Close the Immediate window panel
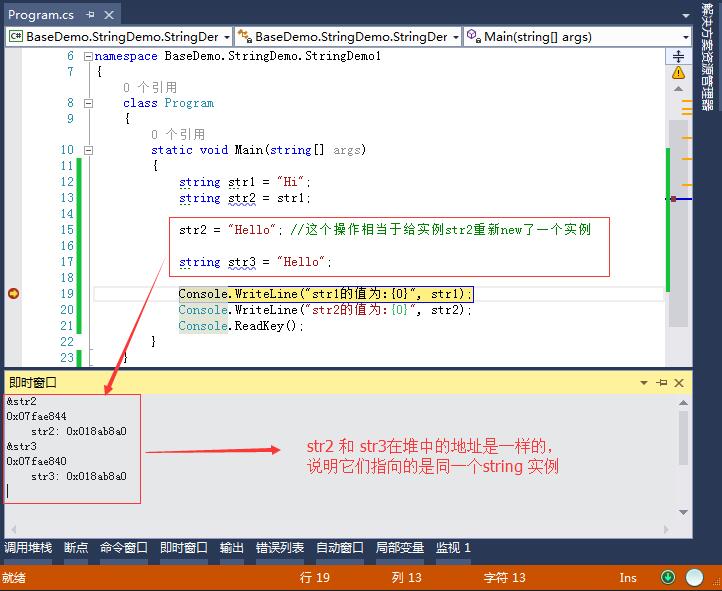 [x=679, y=382]
